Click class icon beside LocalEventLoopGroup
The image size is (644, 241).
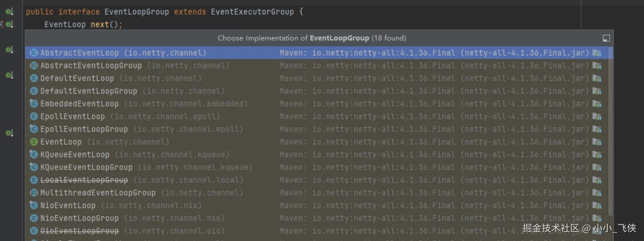pos(34,180)
